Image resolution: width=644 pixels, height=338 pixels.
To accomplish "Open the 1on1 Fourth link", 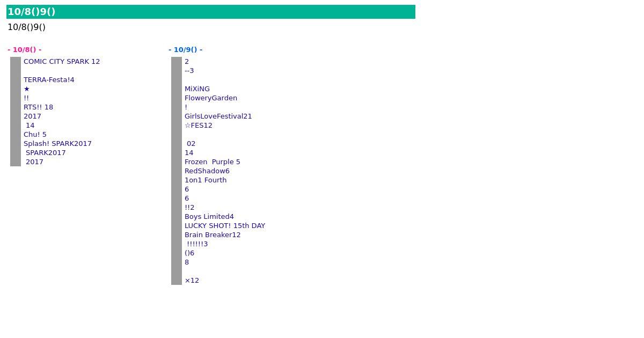I will pyautogui.click(x=206, y=180).
